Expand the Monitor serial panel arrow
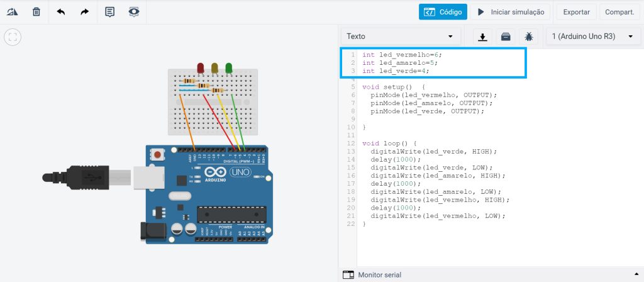The image size is (644, 282). (x=636, y=274)
